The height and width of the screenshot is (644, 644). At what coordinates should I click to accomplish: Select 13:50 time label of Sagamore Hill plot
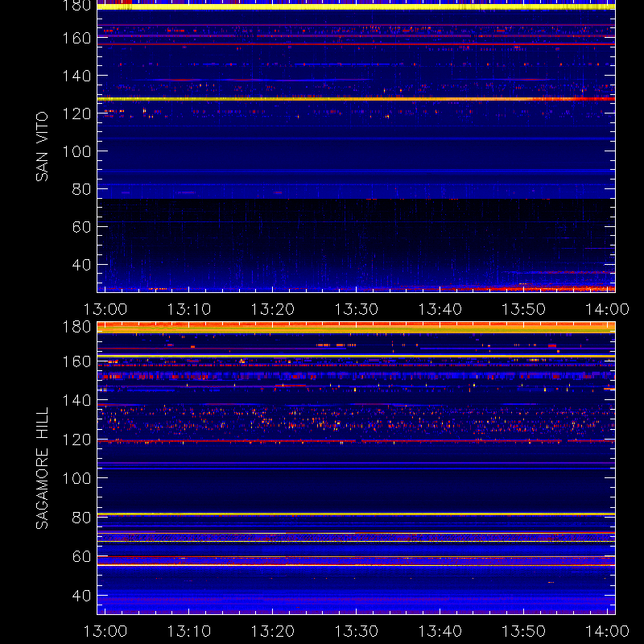(x=524, y=631)
